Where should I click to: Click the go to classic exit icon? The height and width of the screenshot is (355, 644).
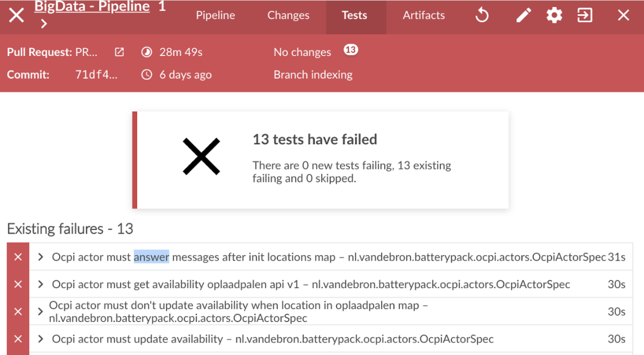[x=585, y=16]
